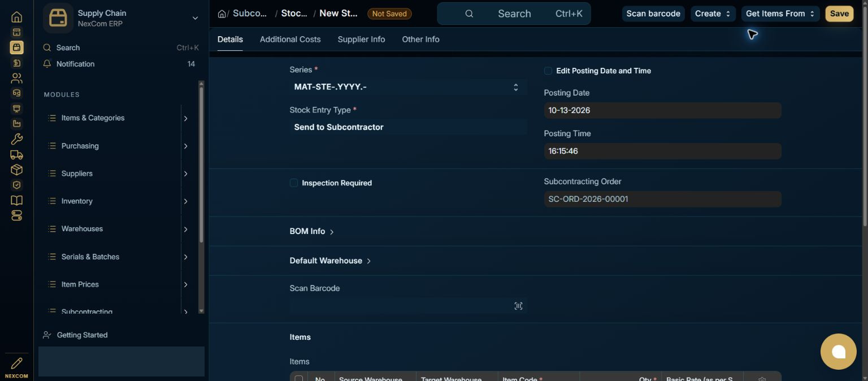This screenshot has width=868, height=381.
Task: Open the people/users icon in left rail
Action: click(16, 78)
